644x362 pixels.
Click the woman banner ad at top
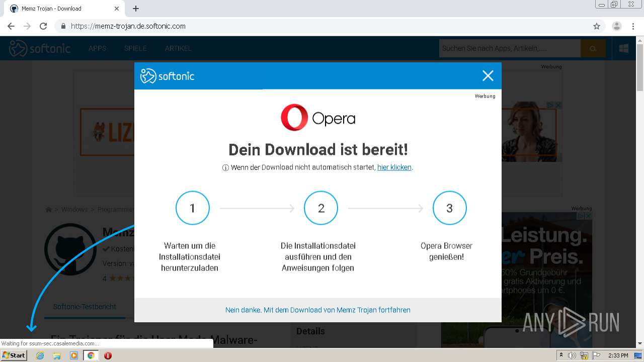tap(532, 132)
